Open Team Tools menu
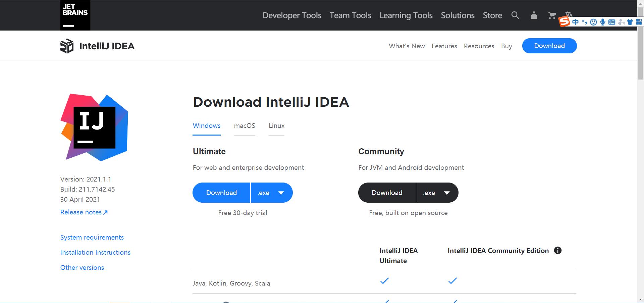Image resolution: width=644 pixels, height=303 pixels. click(x=350, y=15)
